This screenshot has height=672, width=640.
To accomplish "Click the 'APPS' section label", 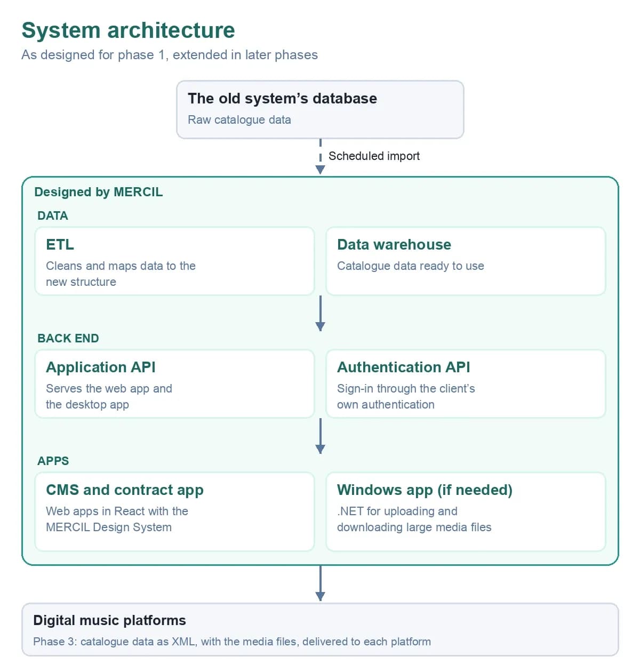I will coord(53,461).
